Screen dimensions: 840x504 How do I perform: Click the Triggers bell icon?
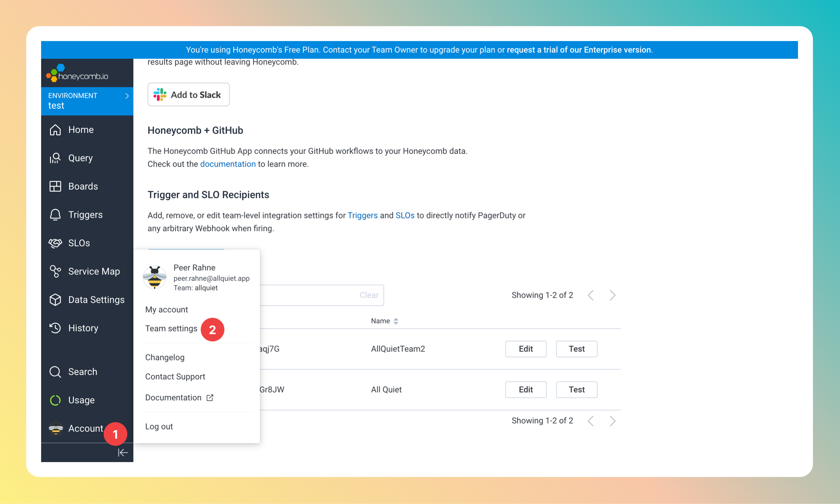pos(55,215)
